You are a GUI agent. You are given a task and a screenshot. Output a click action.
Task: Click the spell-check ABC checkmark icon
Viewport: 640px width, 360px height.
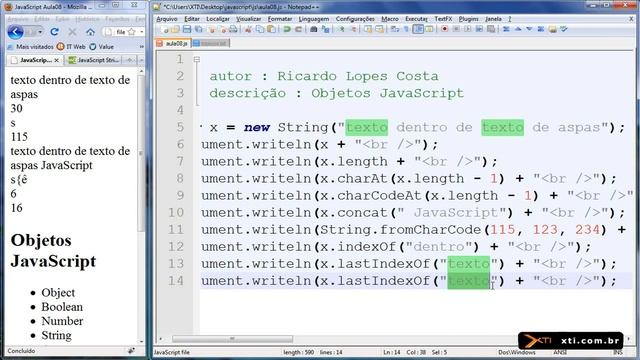click(x=564, y=29)
